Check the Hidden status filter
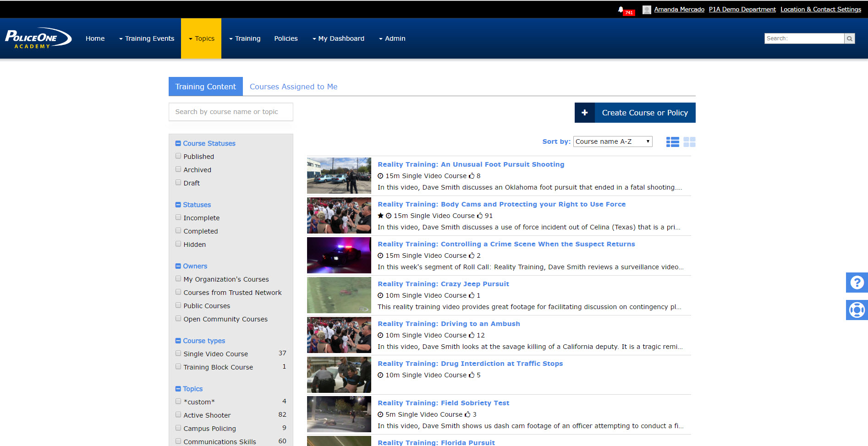The width and height of the screenshot is (868, 446). click(178, 244)
